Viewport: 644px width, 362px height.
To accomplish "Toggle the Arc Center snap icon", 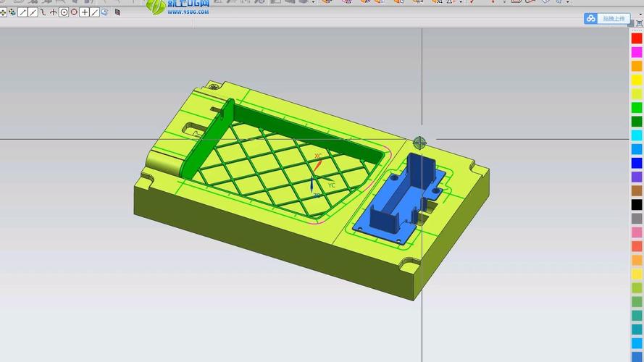I will [x=64, y=12].
